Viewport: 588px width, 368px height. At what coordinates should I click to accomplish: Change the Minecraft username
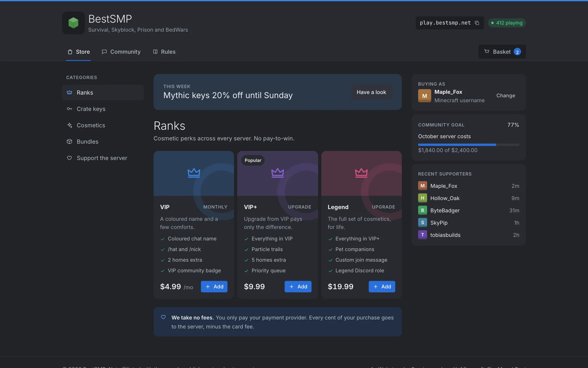[506, 96]
